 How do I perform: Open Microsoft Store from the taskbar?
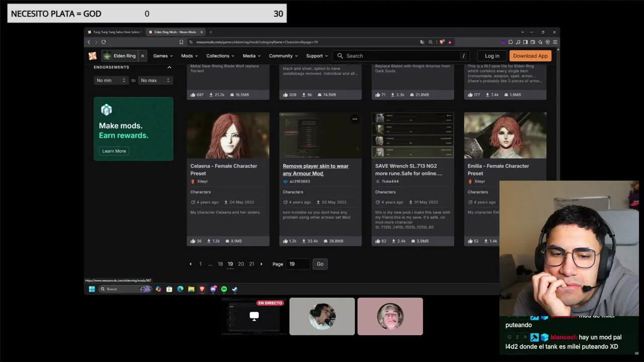[170, 289]
